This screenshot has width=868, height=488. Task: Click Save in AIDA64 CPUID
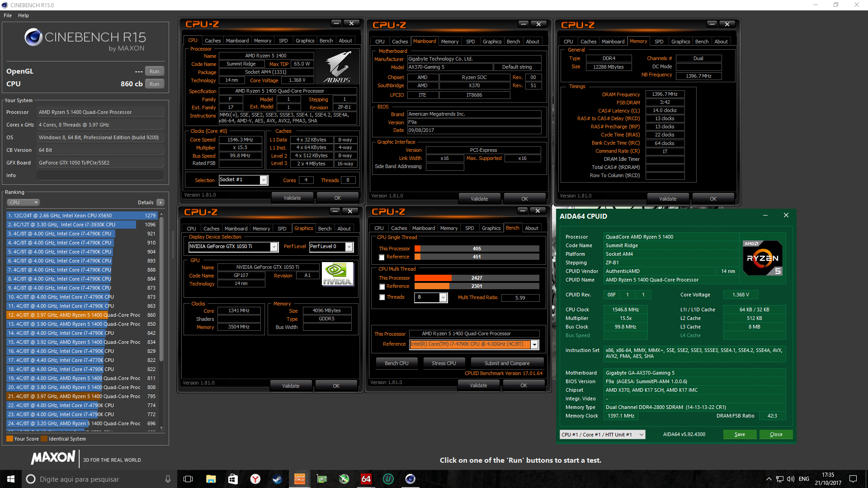coord(740,435)
